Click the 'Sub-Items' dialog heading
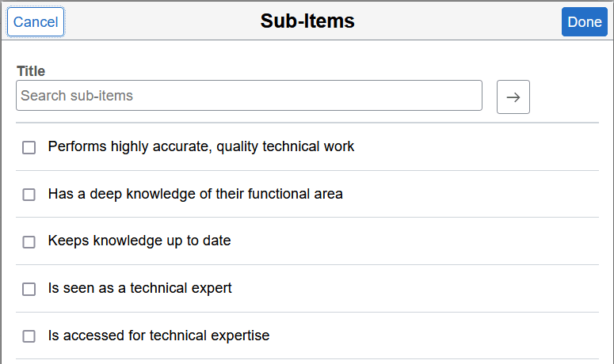The height and width of the screenshot is (364, 614). click(307, 21)
